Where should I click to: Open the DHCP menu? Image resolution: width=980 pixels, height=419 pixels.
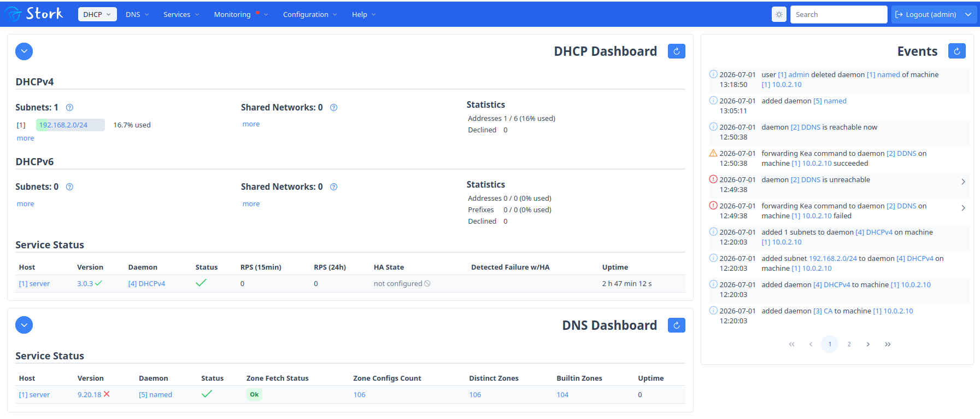(x=97, y=14)
